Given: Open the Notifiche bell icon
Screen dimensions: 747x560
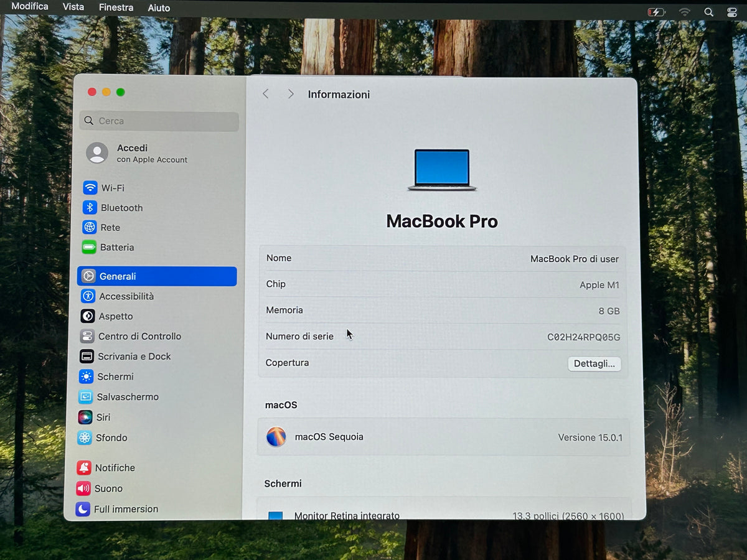Looking at the screenshot, I should click(x=83, y=468).
